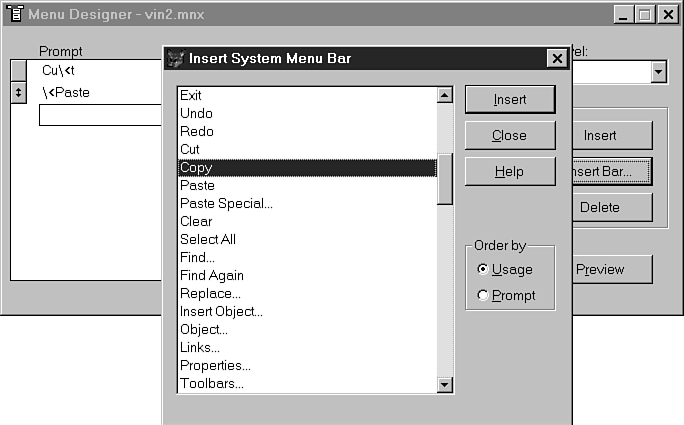Click the Delete button in Menu Designer
Screen dimensions: 684x425
(x=600, y=207)
